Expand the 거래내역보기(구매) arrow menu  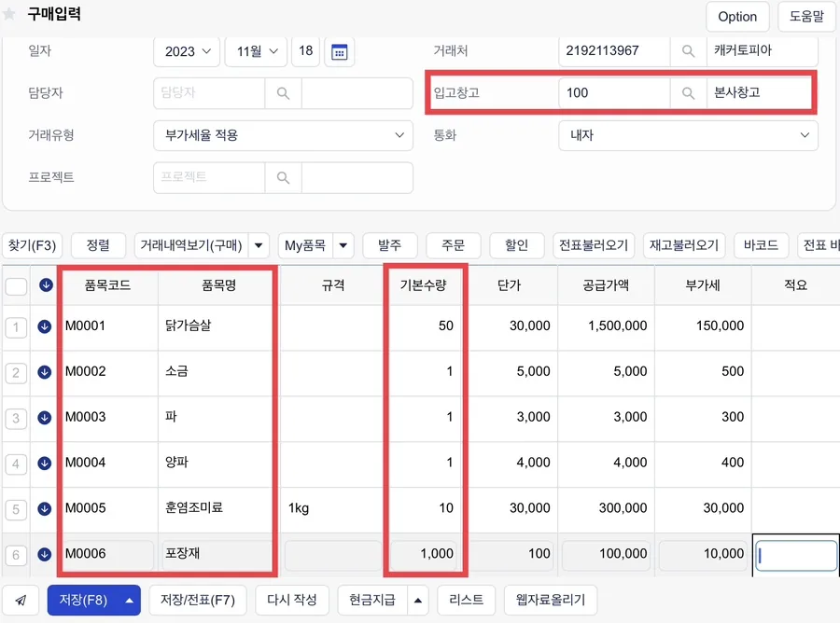pos(259,245)
